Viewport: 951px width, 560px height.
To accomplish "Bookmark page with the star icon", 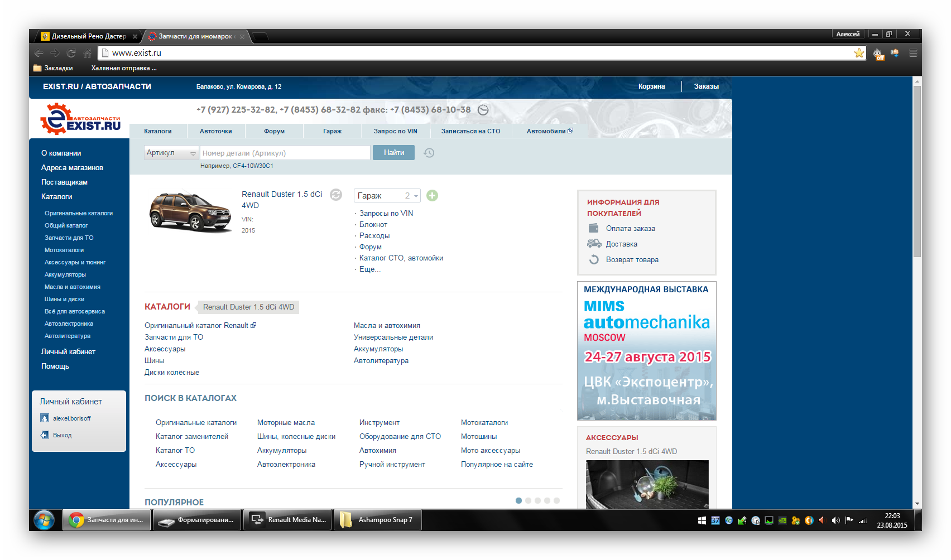I will pyautogui.click(x=859, y=53).
